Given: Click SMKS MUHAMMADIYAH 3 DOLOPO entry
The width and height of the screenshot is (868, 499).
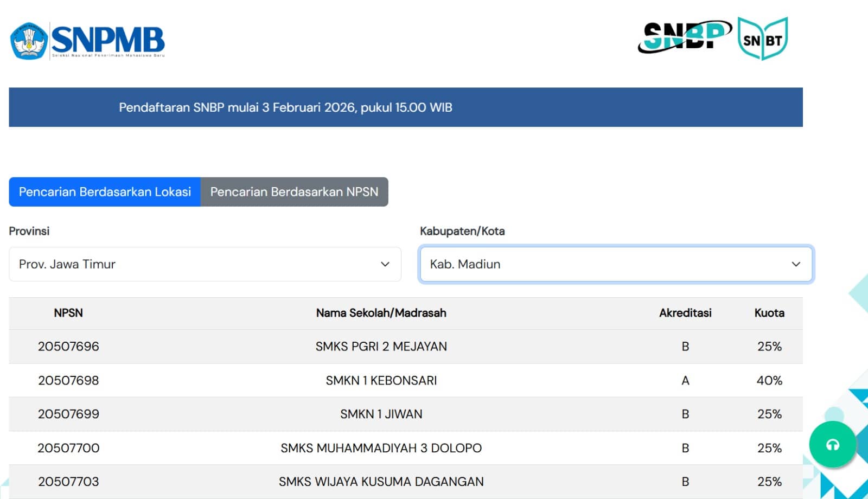Looking at the screenshot, I should (381, 448).
